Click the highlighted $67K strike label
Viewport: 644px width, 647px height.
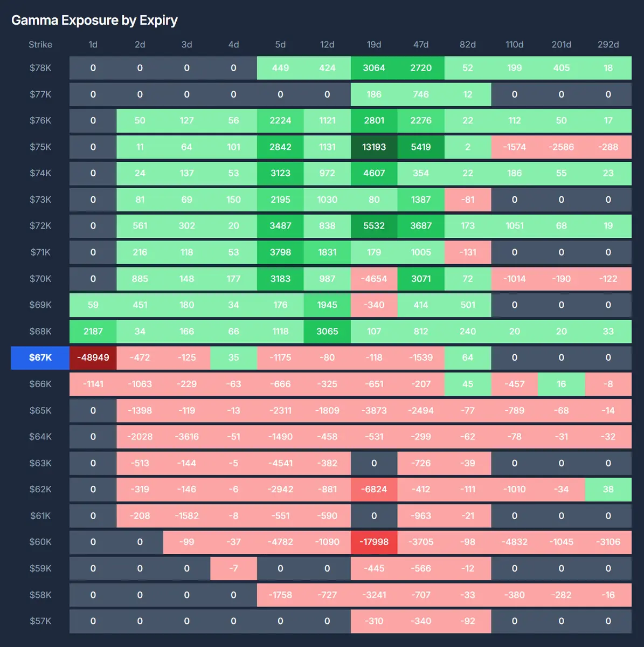click(x=40, y=357)
